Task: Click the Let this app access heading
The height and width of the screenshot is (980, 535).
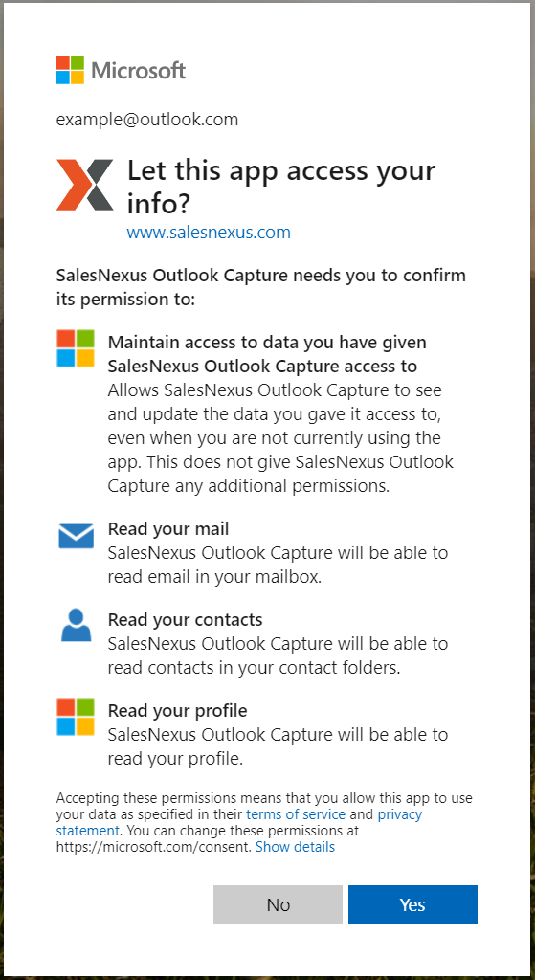Action: click(281, 187)
